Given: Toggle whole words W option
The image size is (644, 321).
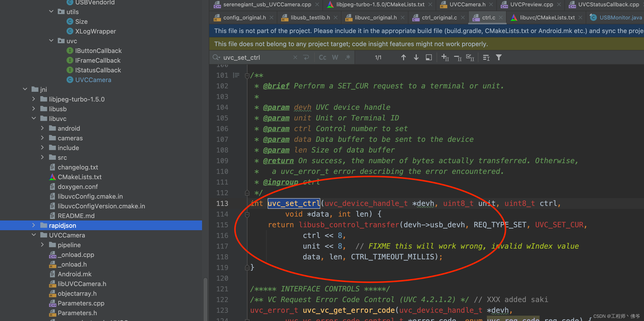Looking at the screenshot, I should click(335, 58).
